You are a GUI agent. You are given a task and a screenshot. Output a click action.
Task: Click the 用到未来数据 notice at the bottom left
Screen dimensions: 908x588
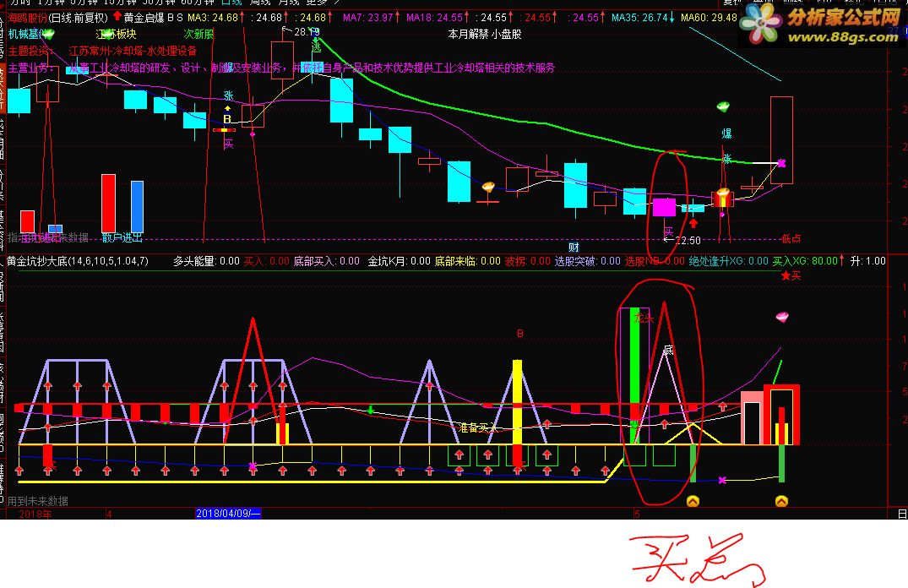pyautogui.click(x=38, y=501)
